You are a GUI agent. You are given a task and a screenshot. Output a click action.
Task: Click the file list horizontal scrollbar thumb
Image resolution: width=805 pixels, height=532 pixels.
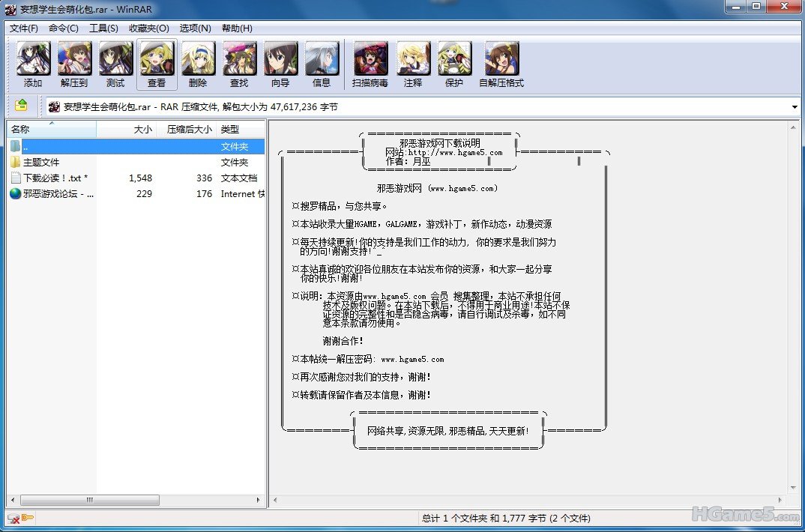pos(90,500)
